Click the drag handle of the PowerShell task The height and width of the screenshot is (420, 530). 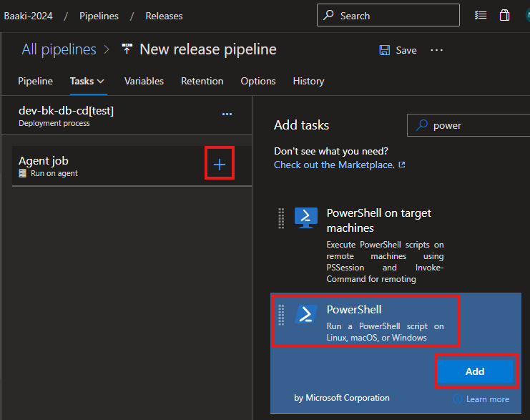tap(281, 315)
